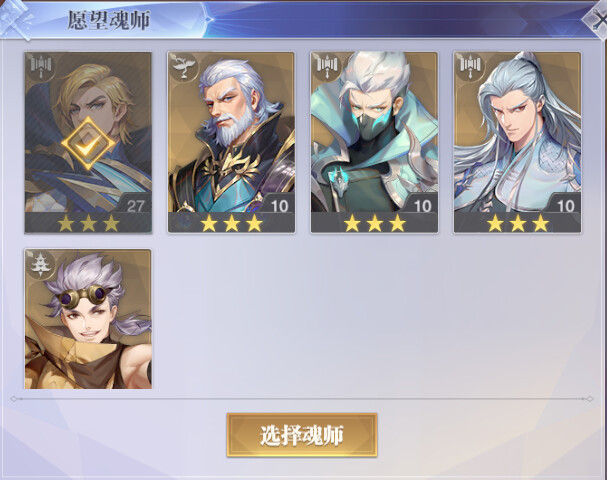
Task: Select the purple-haired goggles hero card
Action: pos(88,319)
